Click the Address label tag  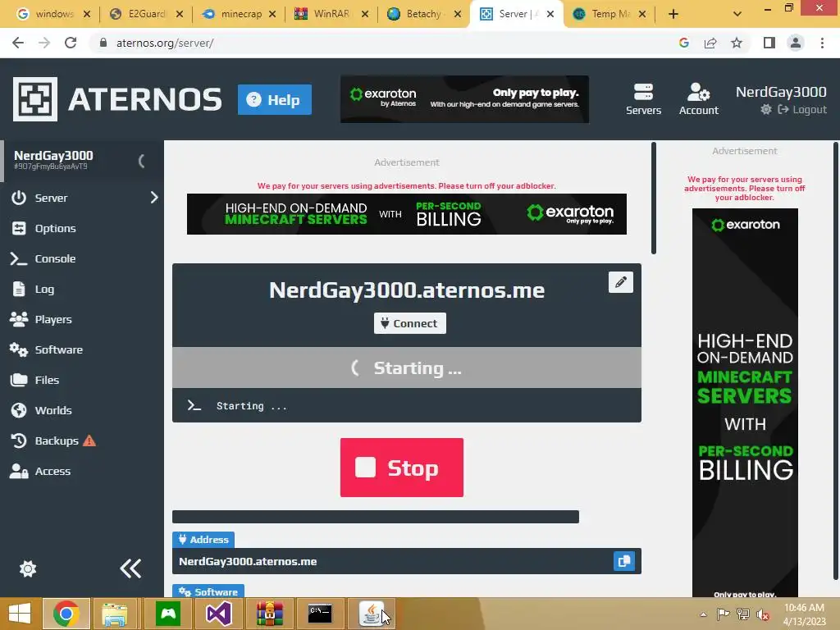[203, 540]
